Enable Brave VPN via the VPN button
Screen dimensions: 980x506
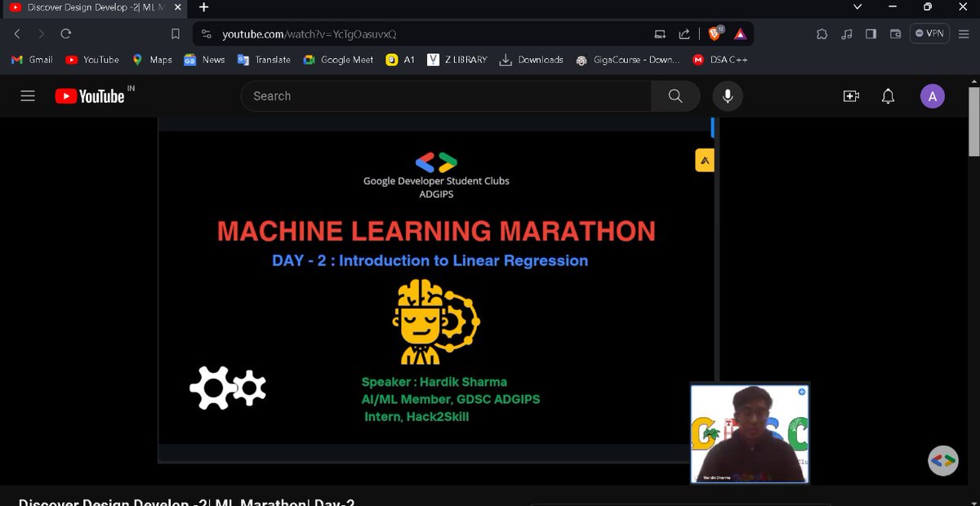point(929,33)
